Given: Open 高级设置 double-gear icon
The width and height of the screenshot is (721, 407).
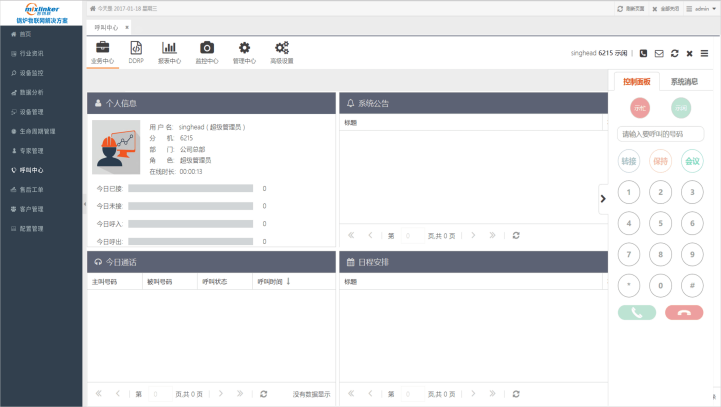Looking at the screenshot, I should [x=282, y=48].
